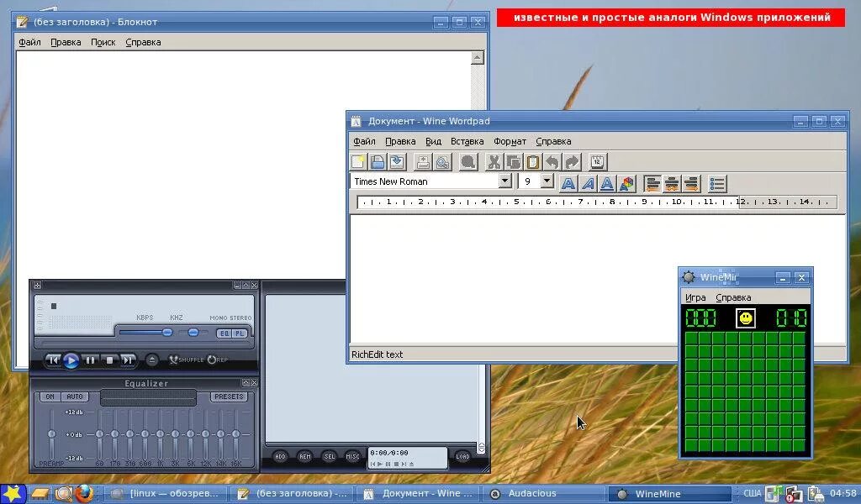Viewport: 861px width, 504px height.
Task: Open the Файл menu in Блокнот
Action: tap(29, 42)
